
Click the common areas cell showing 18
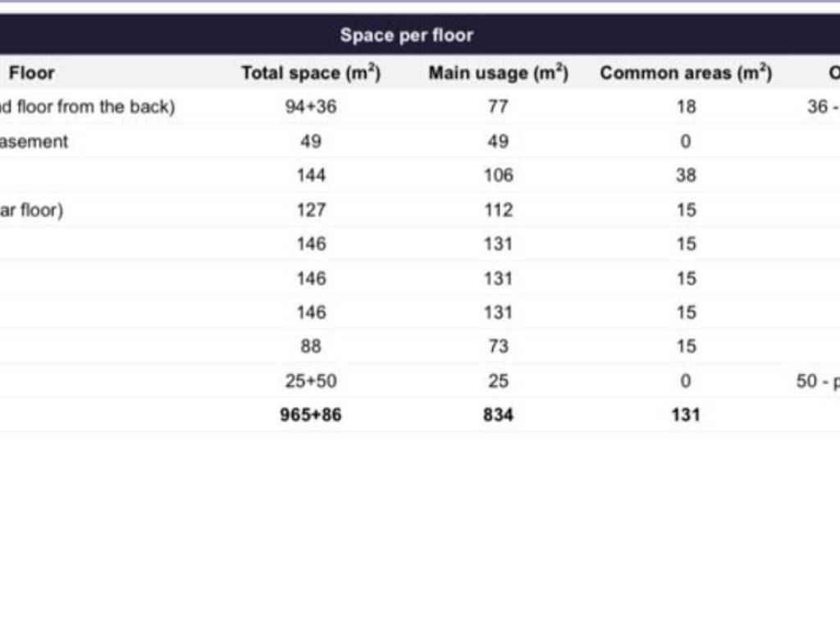(x=687, y=107)
